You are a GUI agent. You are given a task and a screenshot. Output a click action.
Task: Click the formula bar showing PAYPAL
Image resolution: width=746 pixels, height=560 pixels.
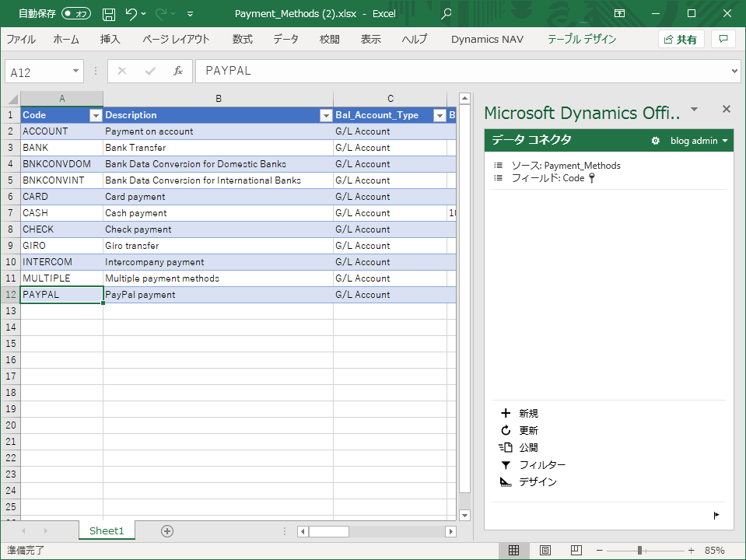pos(461,71)
